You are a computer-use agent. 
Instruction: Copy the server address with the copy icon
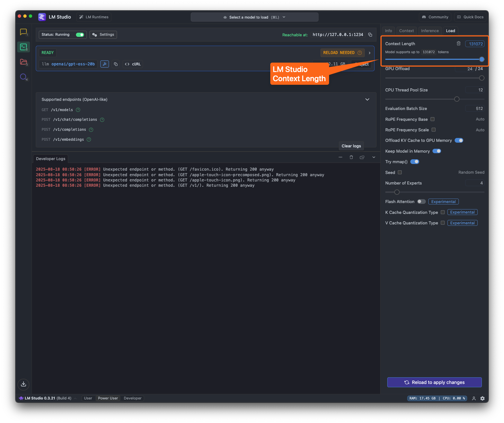(x=370, y=35)
